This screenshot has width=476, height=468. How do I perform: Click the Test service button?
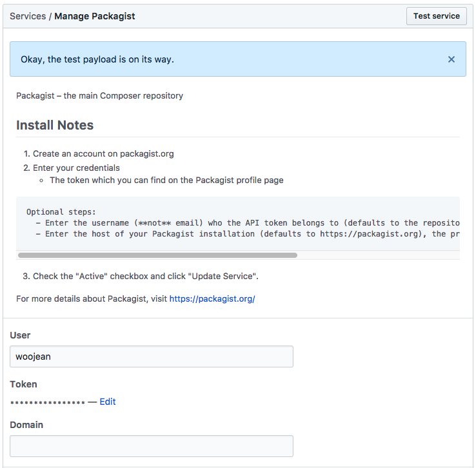pos(437,16)
